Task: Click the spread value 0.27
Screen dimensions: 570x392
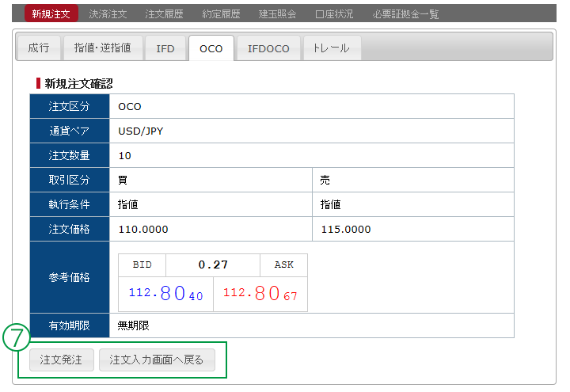Action: pyautogui.click(x=213, y=265)
